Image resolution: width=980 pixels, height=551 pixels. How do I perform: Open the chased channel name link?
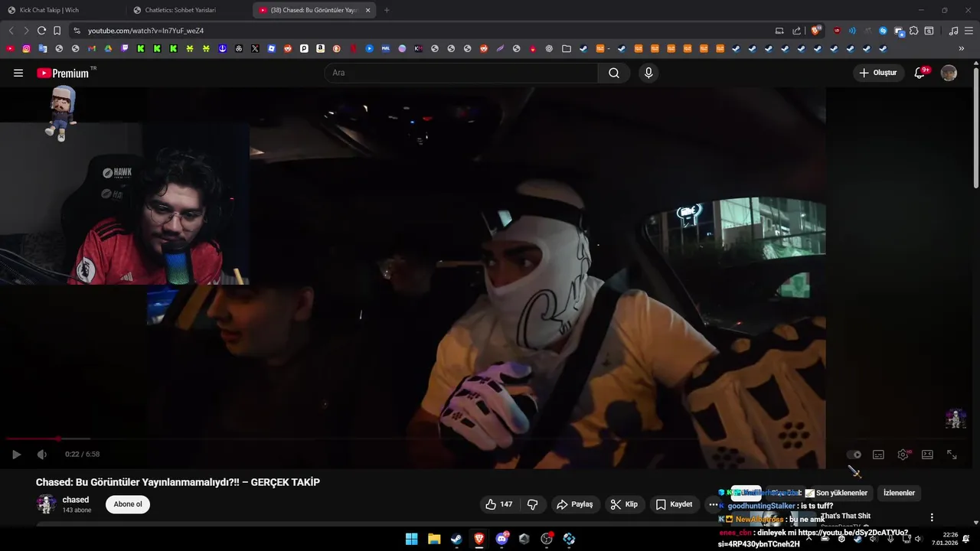coord(76,500)
